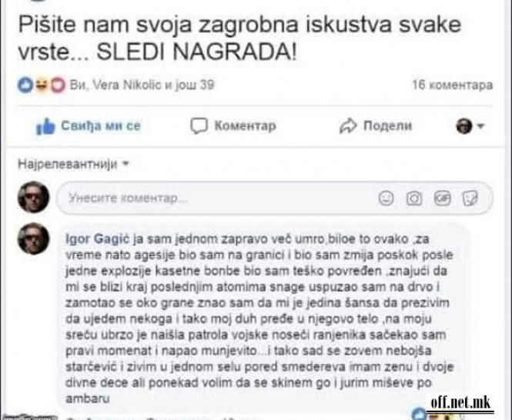
Task: Click the heart reaction icon
Action: click(x=58, y=85)
